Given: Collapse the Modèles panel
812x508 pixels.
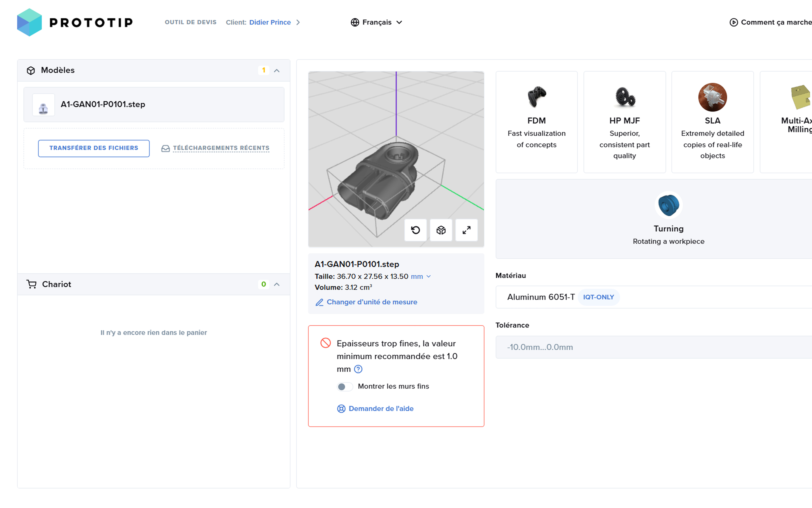Looking at the screenshot, I should 277,71.
